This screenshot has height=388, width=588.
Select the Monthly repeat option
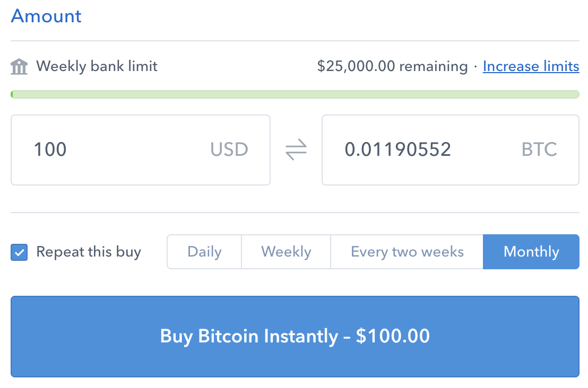tap(531, 252)
